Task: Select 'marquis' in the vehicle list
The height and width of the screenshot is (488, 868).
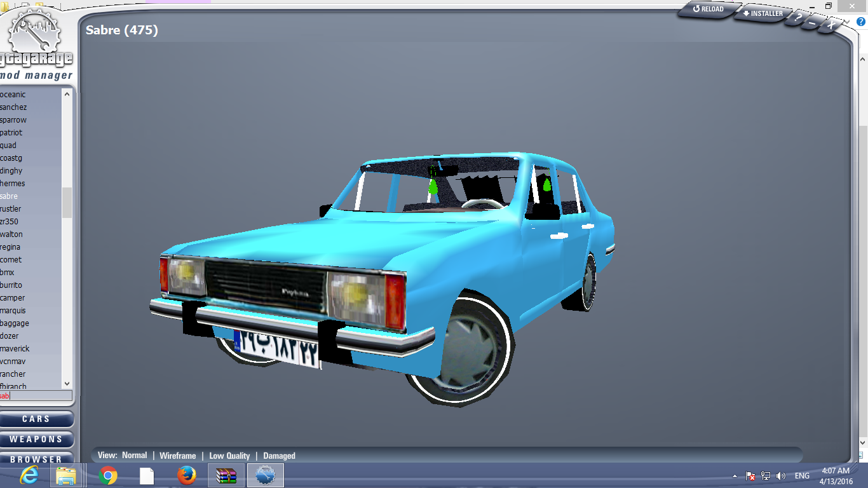Action: [13, 311]
